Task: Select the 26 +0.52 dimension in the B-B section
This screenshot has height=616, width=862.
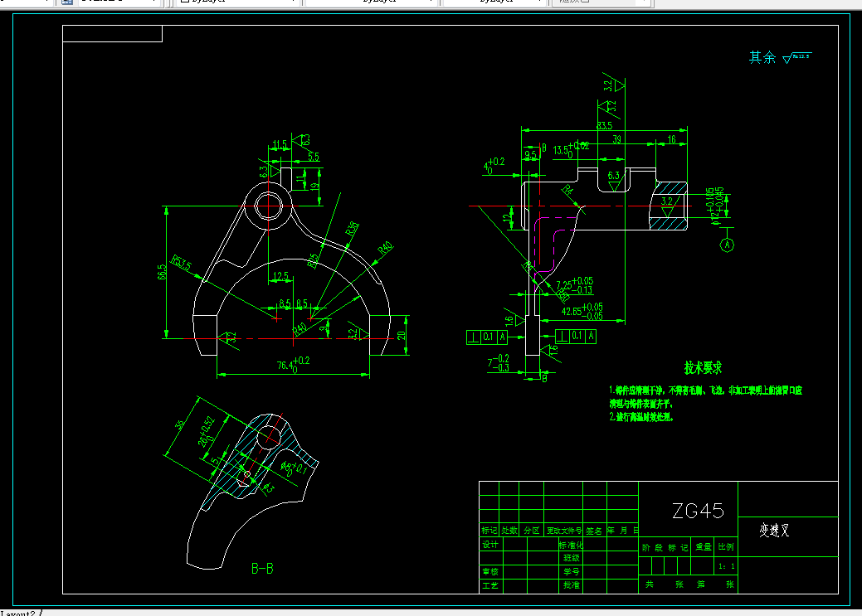Action: (206, 433)
